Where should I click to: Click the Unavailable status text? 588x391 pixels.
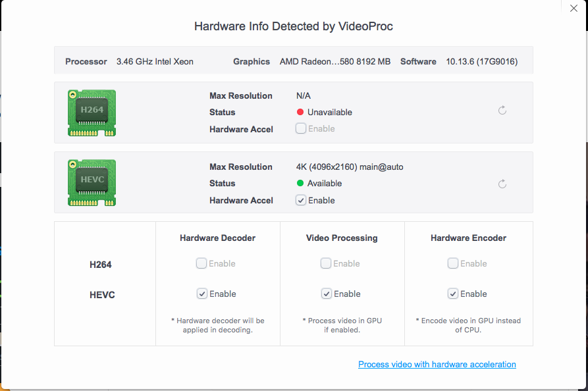click(330, 112)
